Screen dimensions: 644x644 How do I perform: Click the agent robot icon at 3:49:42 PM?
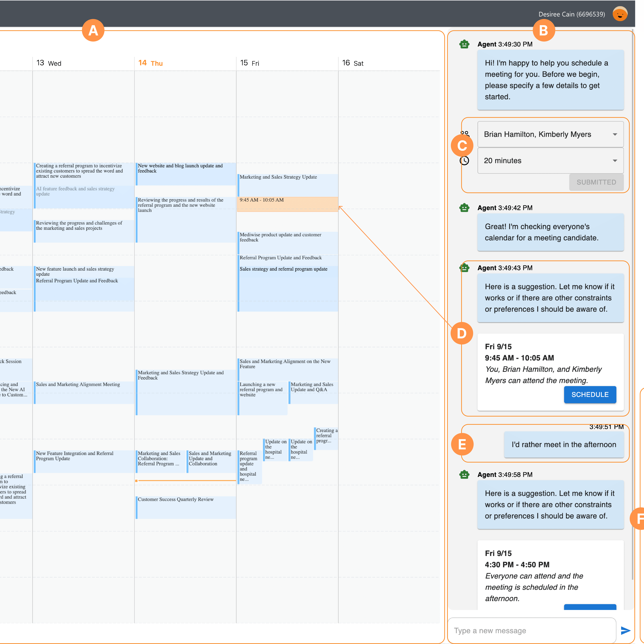tap(464, 208)
